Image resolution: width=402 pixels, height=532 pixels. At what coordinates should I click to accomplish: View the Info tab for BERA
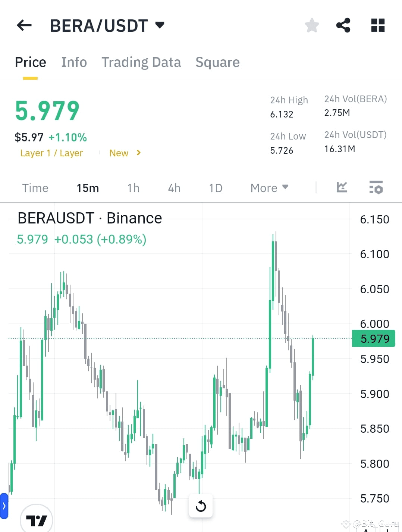tap(74, 62)
